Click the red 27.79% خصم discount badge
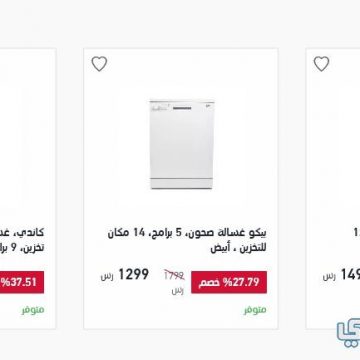The height and width of the screenshot is (360, 360). tap(229, 282)
